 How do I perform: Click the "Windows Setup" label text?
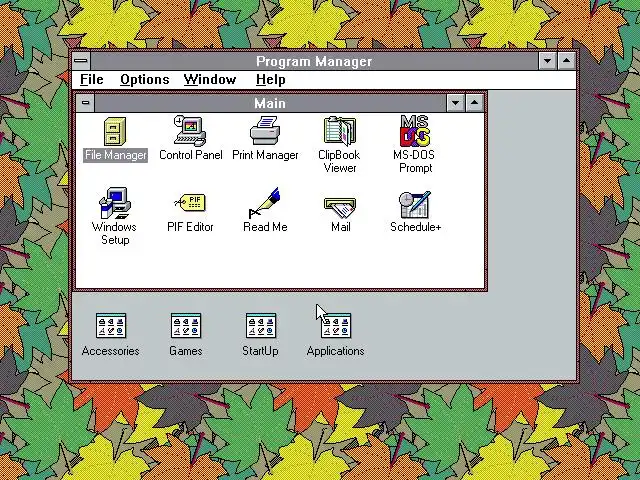click(114, 233)
